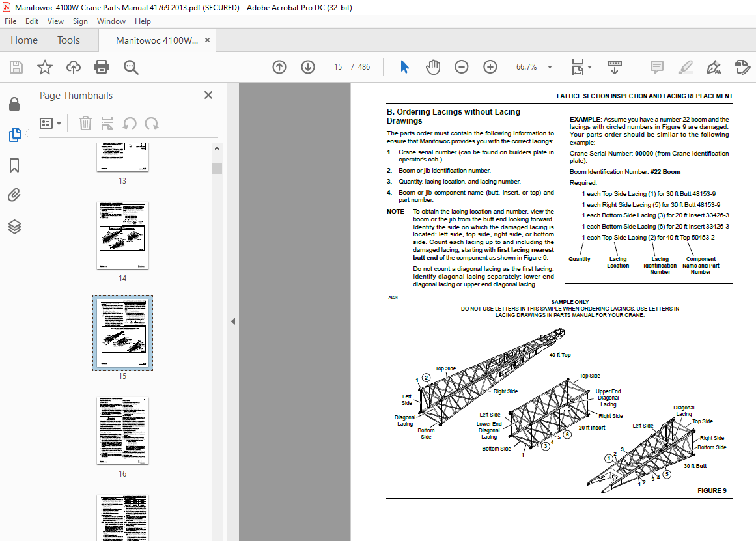The width and height of the screenshot is (756, 541).
Task: Zoom out with the minus button
Action: click(x=462, y=67)
